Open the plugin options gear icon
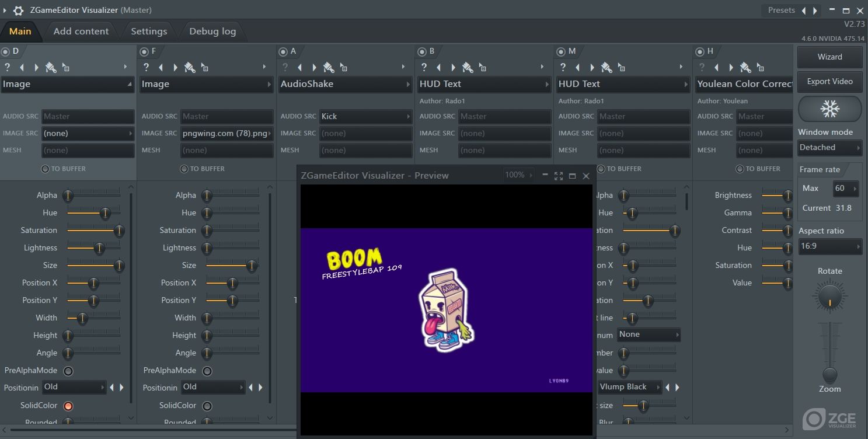Viewport: 868px width, 439px height. click(18, 10)
